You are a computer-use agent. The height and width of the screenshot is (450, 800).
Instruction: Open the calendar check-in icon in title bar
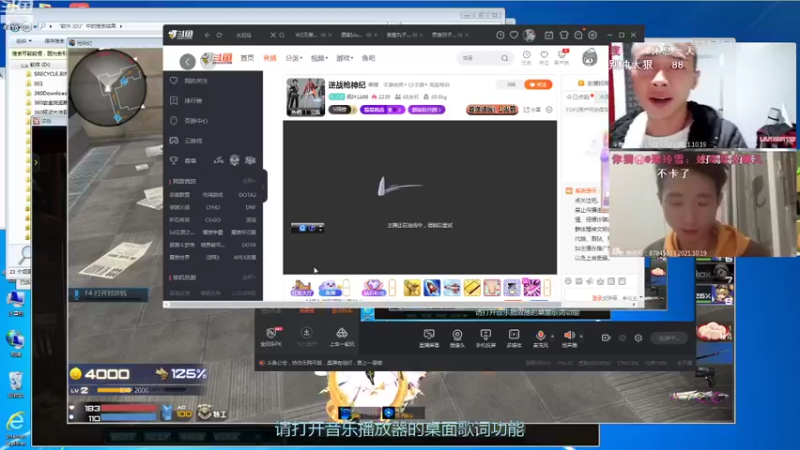pos(549,35)
